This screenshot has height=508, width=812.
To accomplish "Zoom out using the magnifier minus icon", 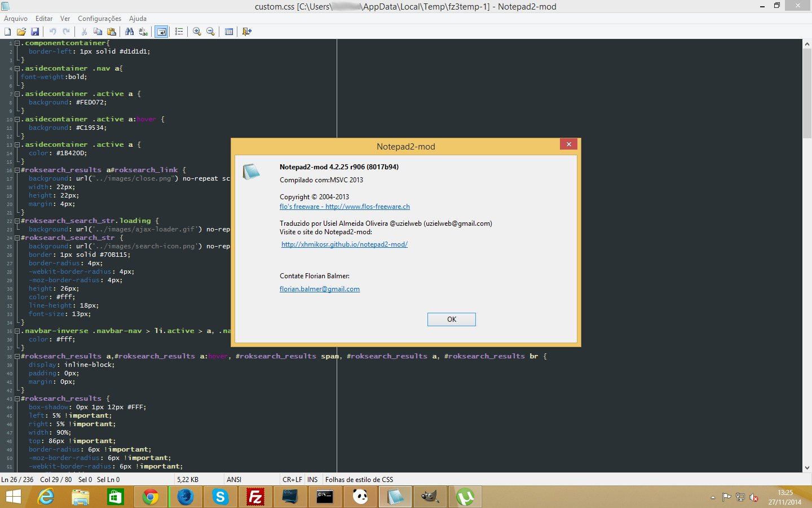I will click(210, 32).
